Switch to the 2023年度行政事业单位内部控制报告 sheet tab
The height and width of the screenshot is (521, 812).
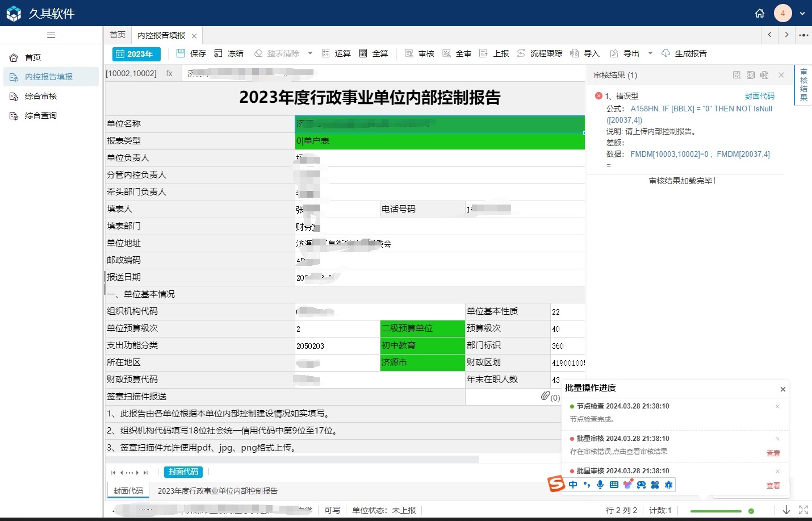(x=217, y=491)
